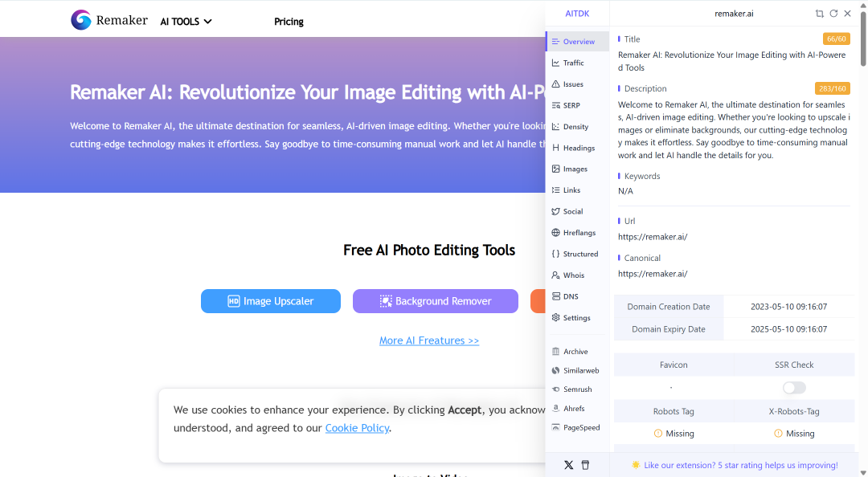The width and height of the screenshot is (868, 477).
Task: Click the https://remaker.ai/ Url value
Action: coord(653,237)
